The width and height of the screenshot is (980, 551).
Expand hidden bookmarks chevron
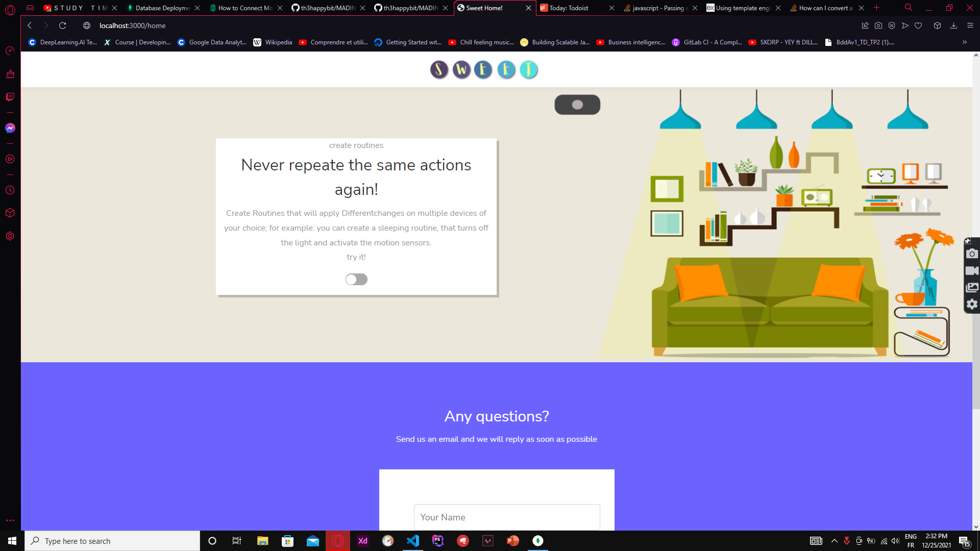click(x=965, y=42)
